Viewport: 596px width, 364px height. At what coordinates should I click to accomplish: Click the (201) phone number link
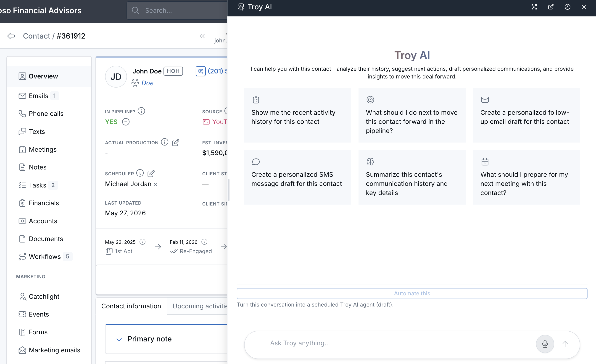tap(217, 71)
